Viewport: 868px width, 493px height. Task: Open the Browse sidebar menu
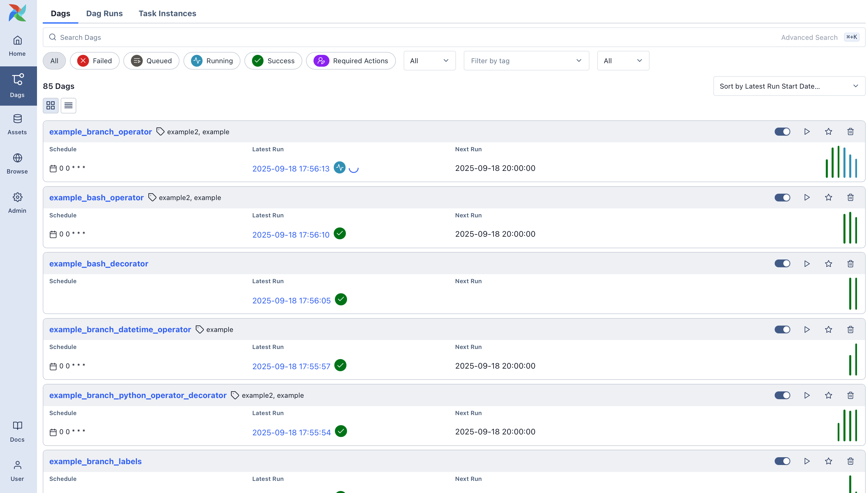(x=17, y=163)
